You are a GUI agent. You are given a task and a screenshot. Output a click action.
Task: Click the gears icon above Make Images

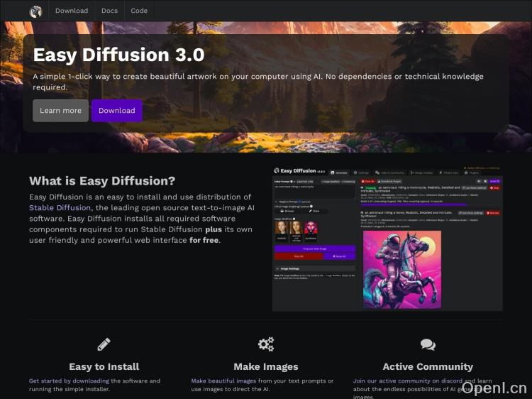(266, 344)
